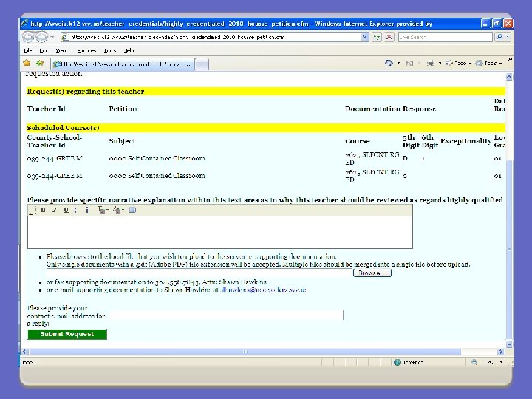Screen dimensions: 532x399
Task: Click the Internet Explorer page icon in title bar
Action: [x=25, y=23]
